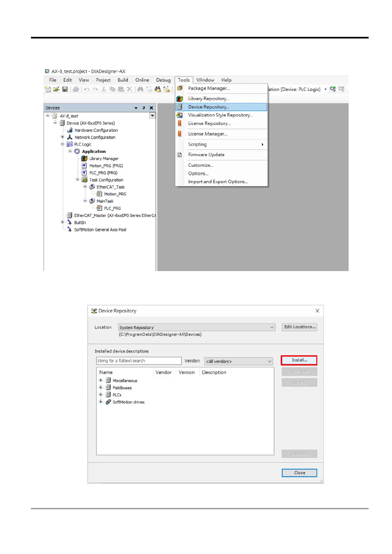Viewport: 392px width, 554px height.
Task: Click the Redo arrow icon
Action: [x=95, y=89]
